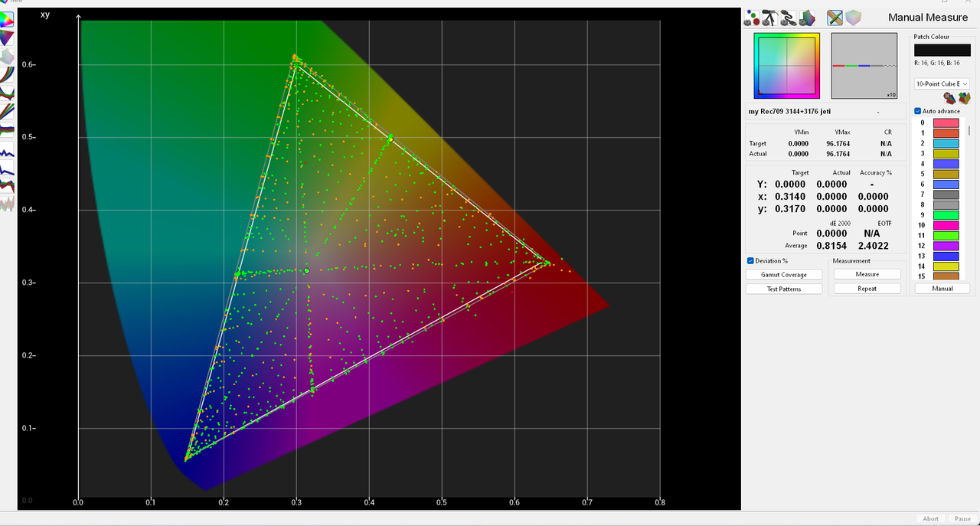Screen dimensions: 980x526
Task: Select patch 2 cyan swatch
Action: [946, 143]
